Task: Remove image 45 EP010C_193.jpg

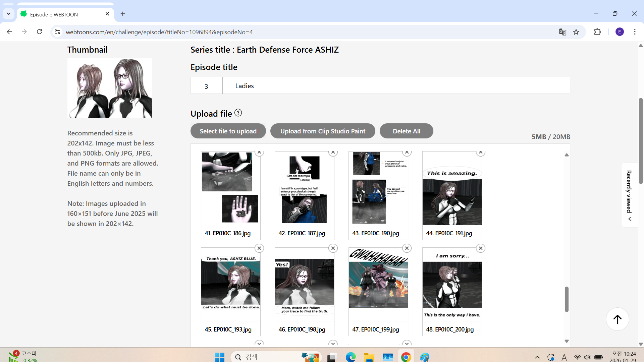Action: [x=259, y=248]
